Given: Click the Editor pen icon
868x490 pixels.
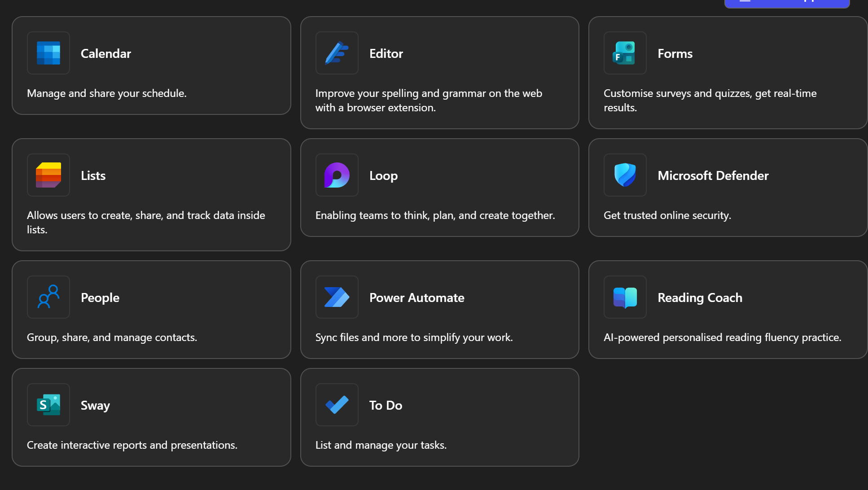Looking at the screenshot, I should (x=337, y=53).
